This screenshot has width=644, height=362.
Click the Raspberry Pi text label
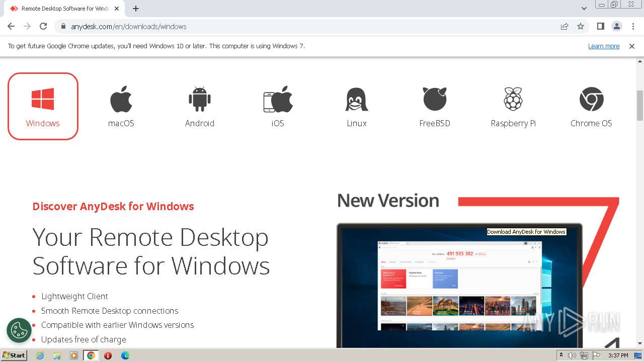tap(513, 123)
